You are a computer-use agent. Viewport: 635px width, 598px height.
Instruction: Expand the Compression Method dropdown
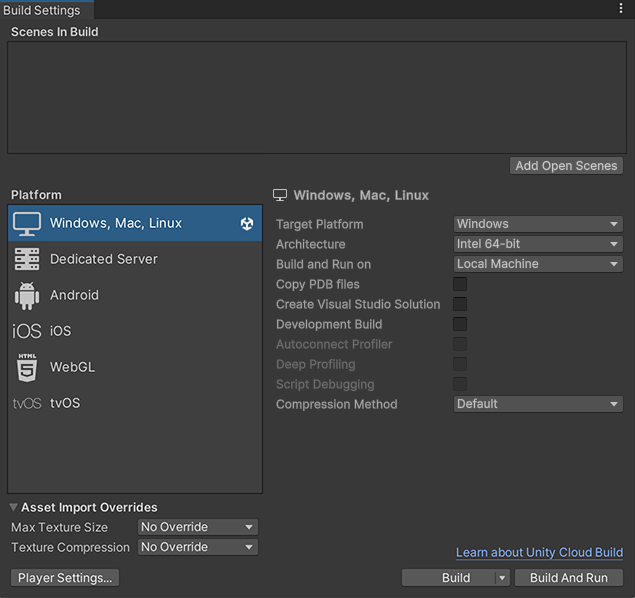point(538,404)
